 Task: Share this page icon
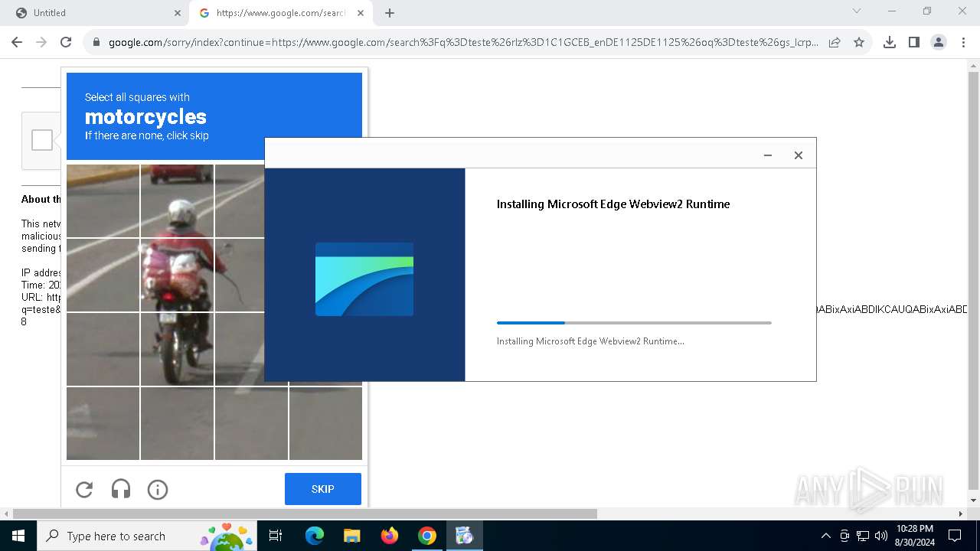[835, 42]
